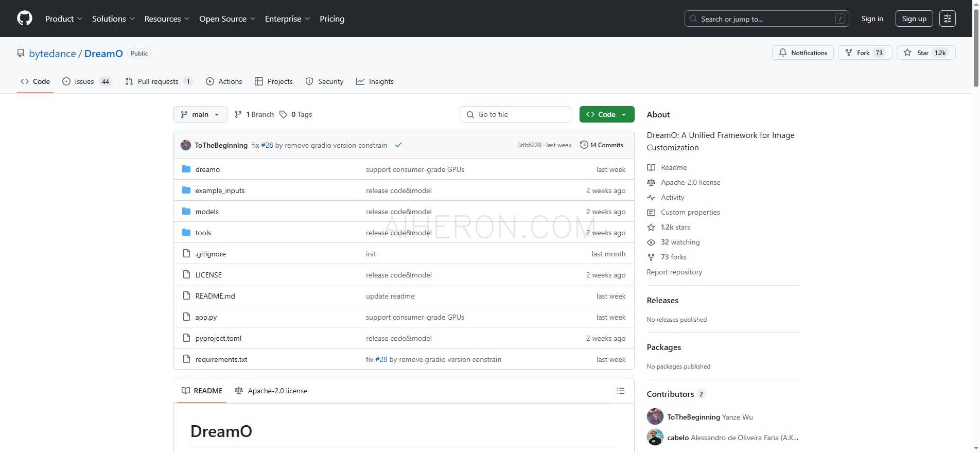Click Report repository

(x=674, y=272)
